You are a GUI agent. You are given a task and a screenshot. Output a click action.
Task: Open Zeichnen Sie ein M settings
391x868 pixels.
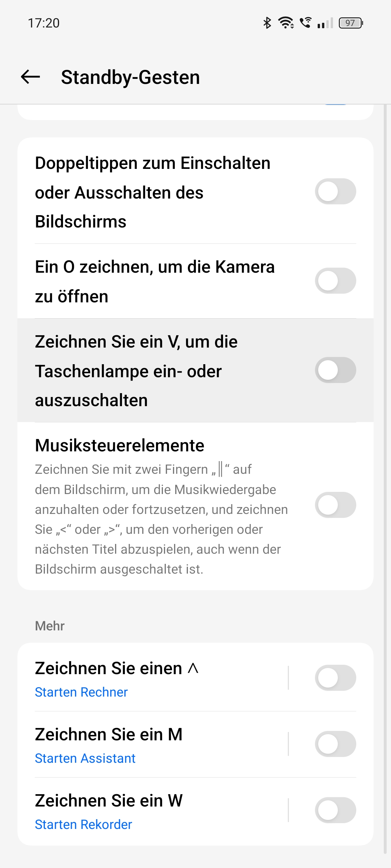[109, 735]
